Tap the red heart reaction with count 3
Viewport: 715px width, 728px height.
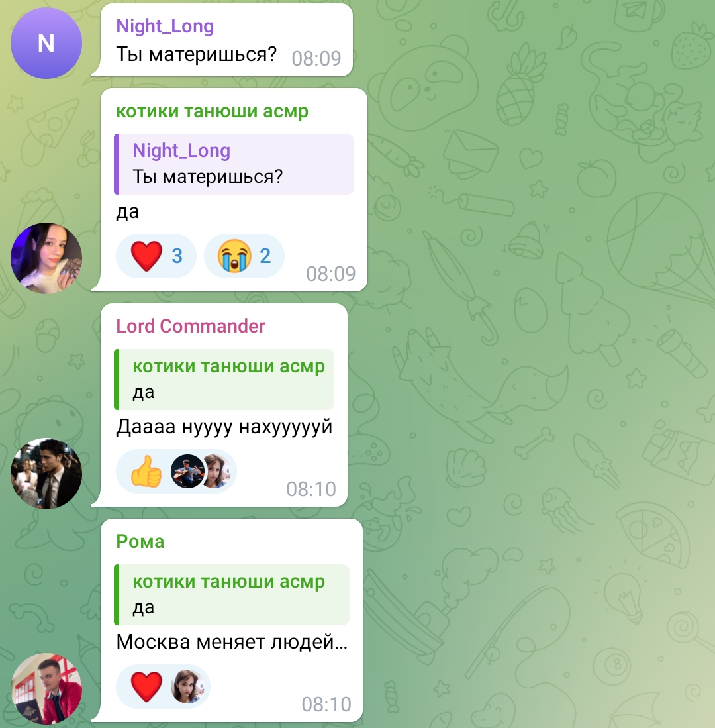tap(156, 256)
